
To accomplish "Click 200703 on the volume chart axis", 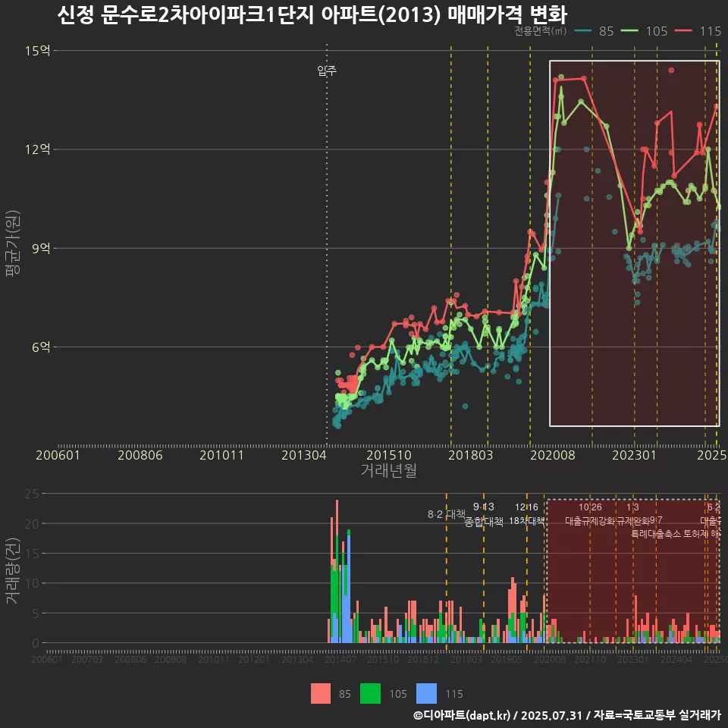I will click(87, 659).
